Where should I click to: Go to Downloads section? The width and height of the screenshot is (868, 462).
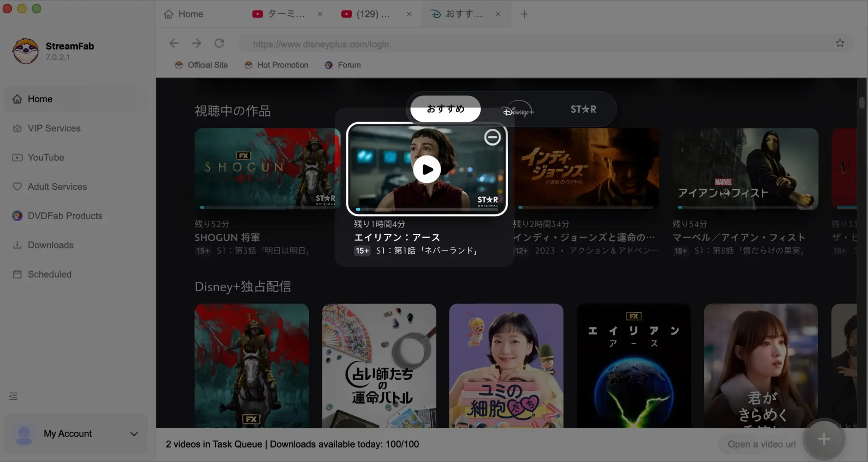[76, 245]
